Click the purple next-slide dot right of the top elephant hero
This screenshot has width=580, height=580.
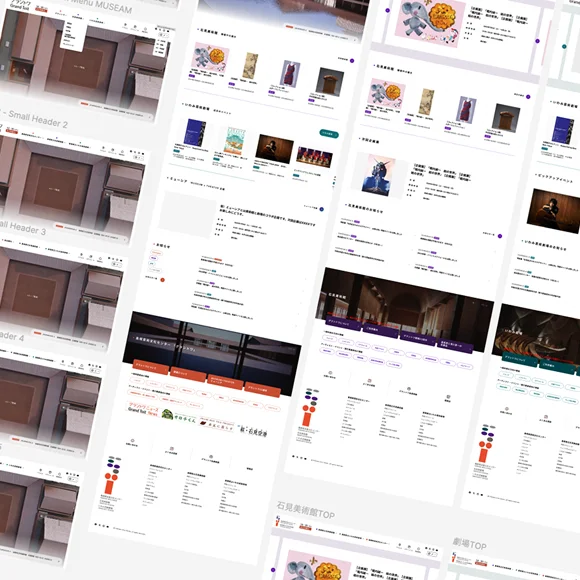click(537, 41)
